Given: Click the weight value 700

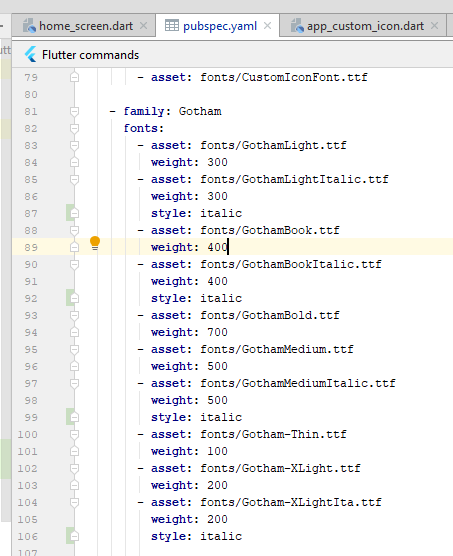Looking at the screenshot, I should [217, 332].
